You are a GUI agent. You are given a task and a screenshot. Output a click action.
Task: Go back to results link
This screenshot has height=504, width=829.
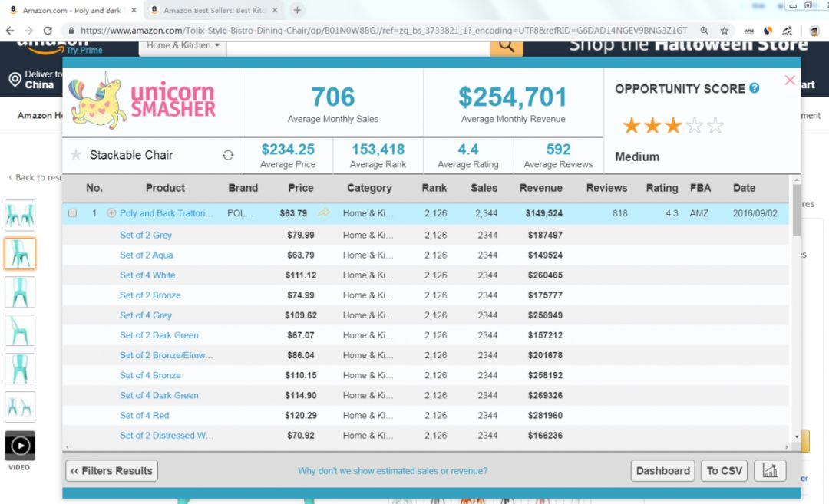tap(36, 177)
